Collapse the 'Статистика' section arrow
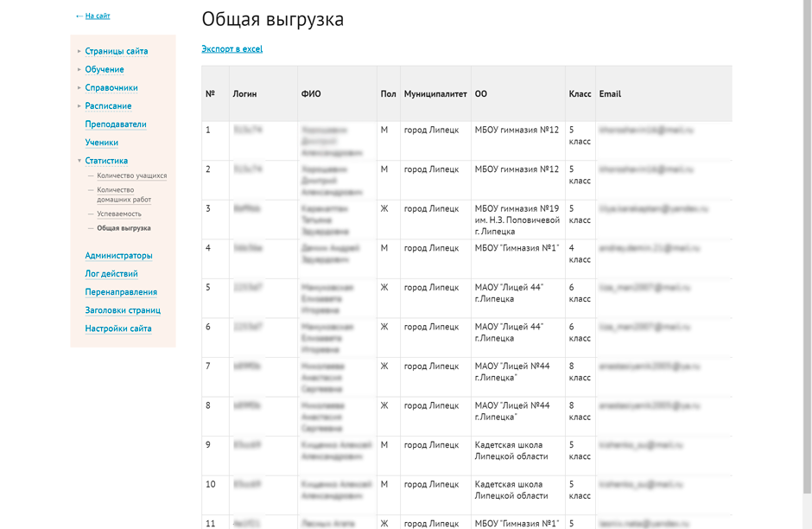The height and width of the screenshot is (529, 812). (x=79, y=161)
